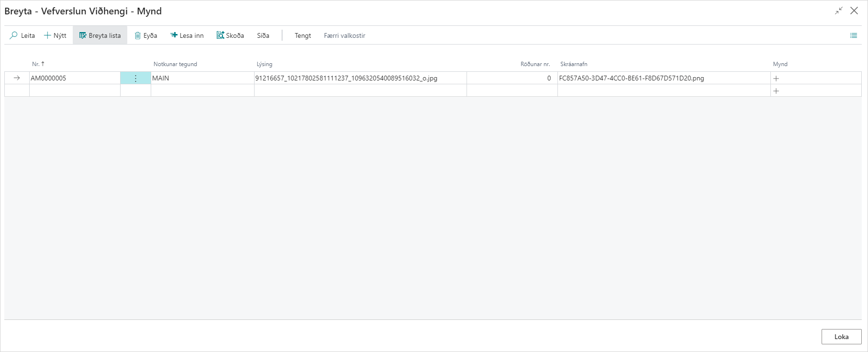
Task: Click the Lýsing column header
Action: tap(264, 64)
